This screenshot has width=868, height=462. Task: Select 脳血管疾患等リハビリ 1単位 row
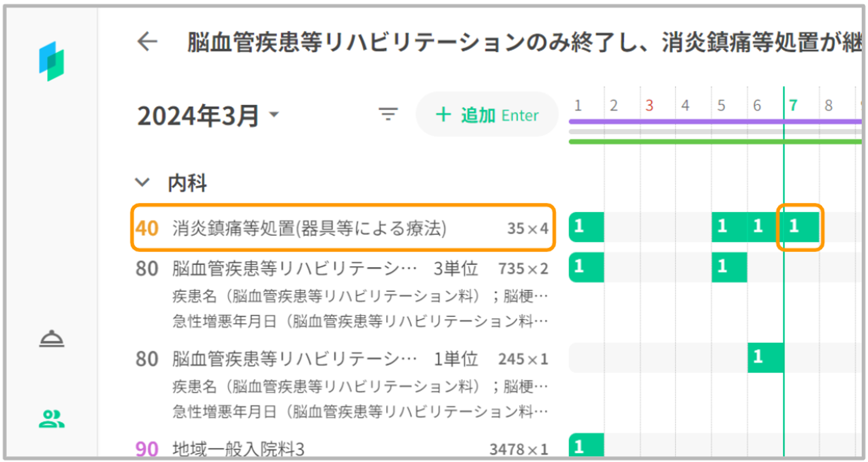point(343,359)
